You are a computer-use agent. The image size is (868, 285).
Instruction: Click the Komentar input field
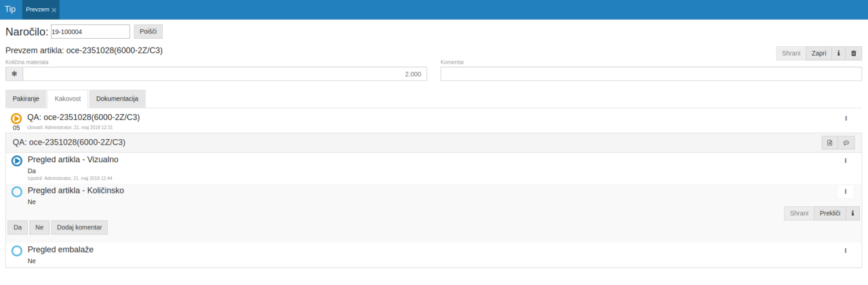[651, 74]
